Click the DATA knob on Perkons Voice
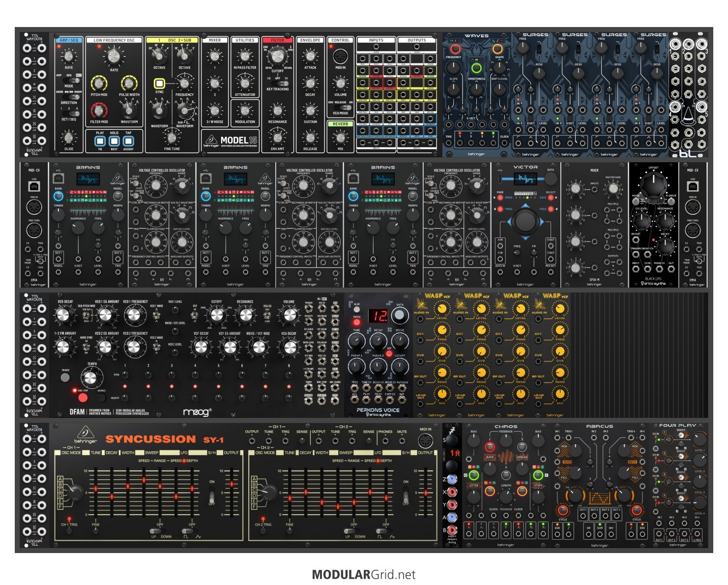Viewport: 728px width, 585px height. pos(400,316)
